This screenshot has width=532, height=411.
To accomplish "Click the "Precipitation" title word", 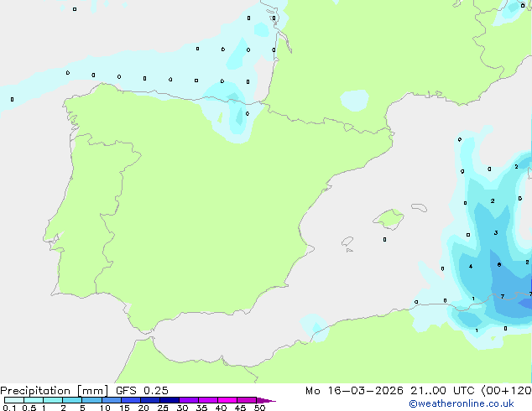I will tap(35, 391).
